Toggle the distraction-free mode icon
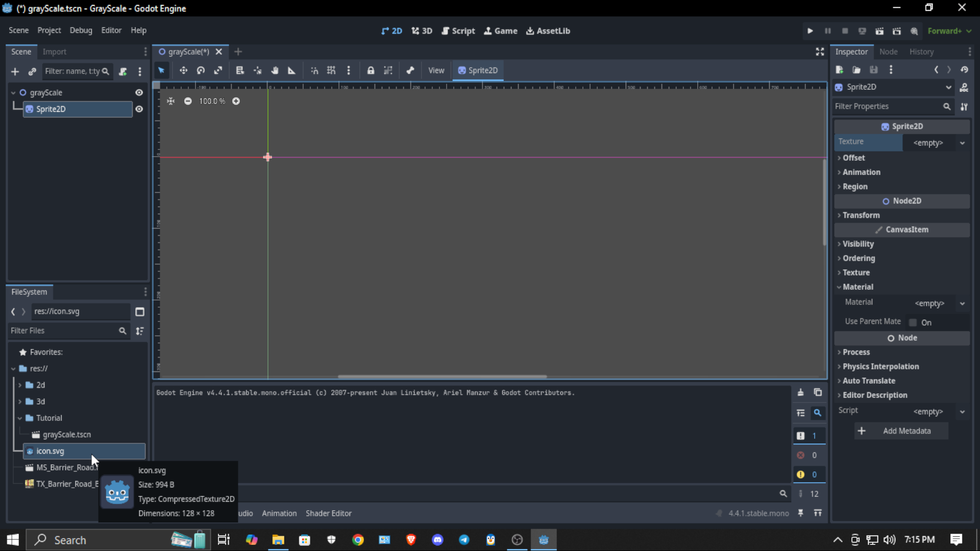980x551 pixels. pos(820,52)
